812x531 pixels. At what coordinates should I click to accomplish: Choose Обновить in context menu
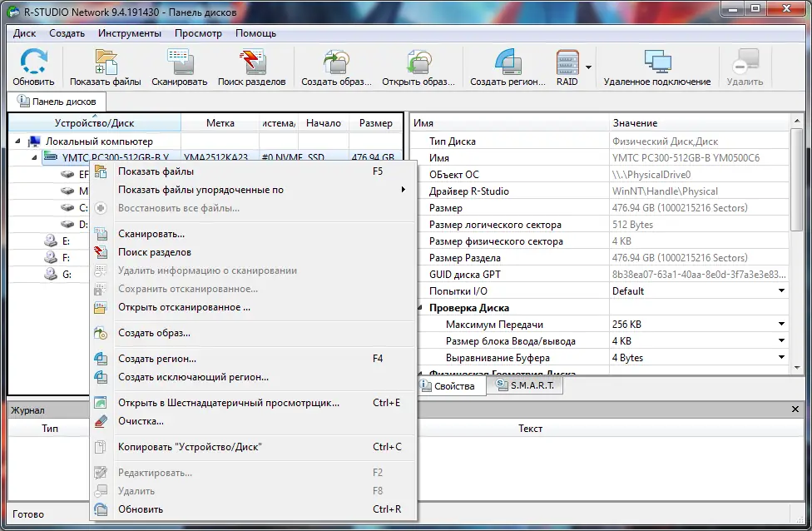253,509
